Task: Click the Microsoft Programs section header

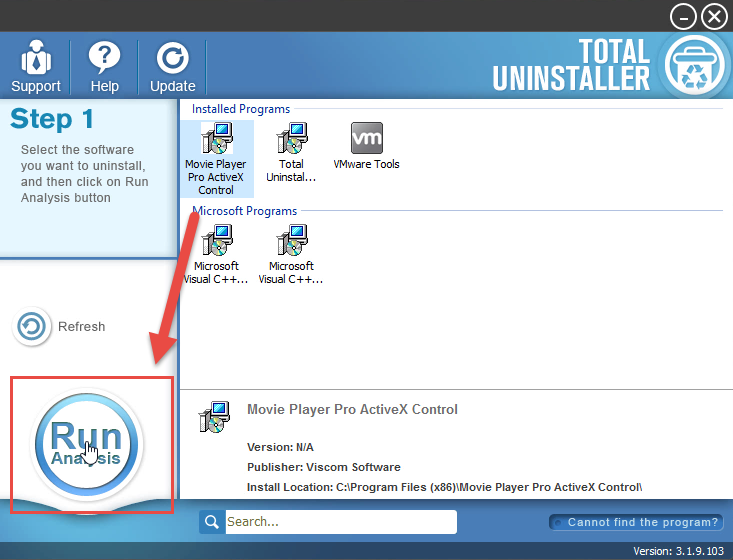Action: click(244, 211)
